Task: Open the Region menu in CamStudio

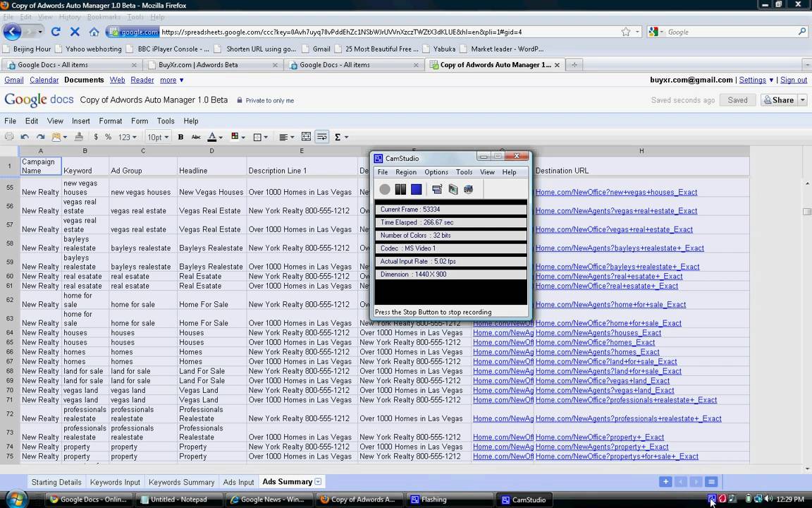Action: 406,172
